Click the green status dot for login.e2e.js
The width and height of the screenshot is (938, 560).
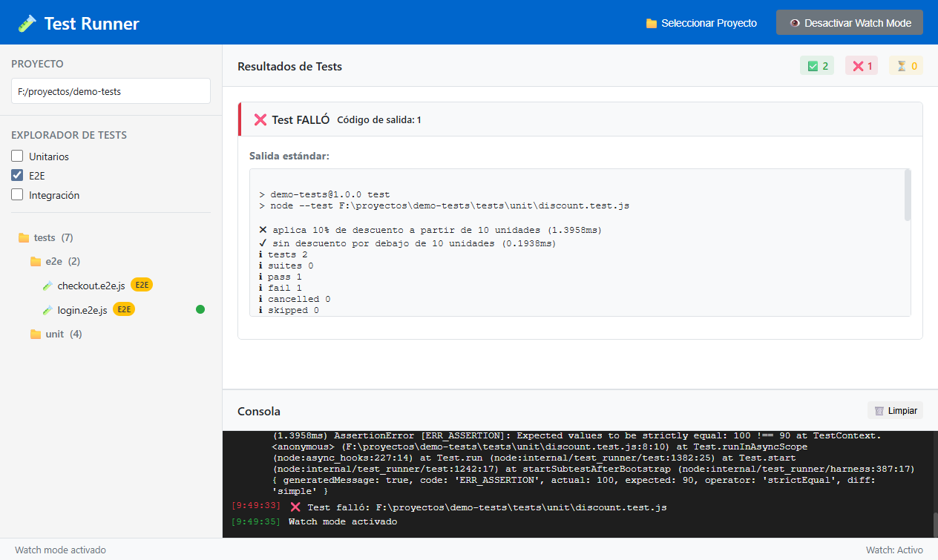tap(200, 309)
